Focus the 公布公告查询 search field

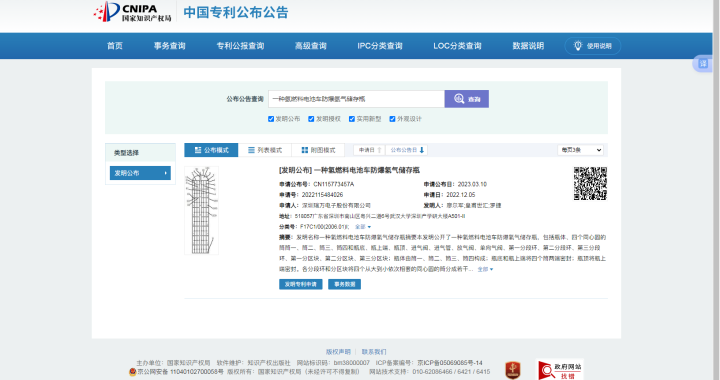tap(356, 99)
